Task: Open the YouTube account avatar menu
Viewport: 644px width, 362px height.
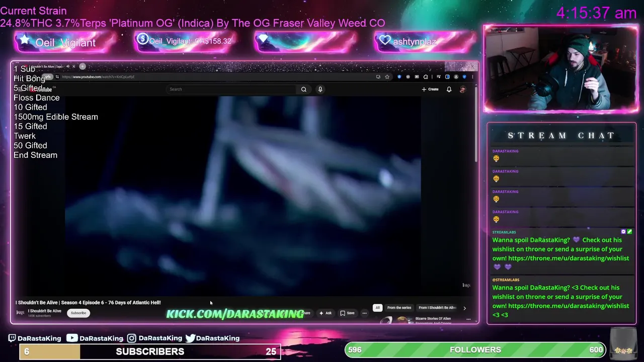Action: click(x=463, y=89)
